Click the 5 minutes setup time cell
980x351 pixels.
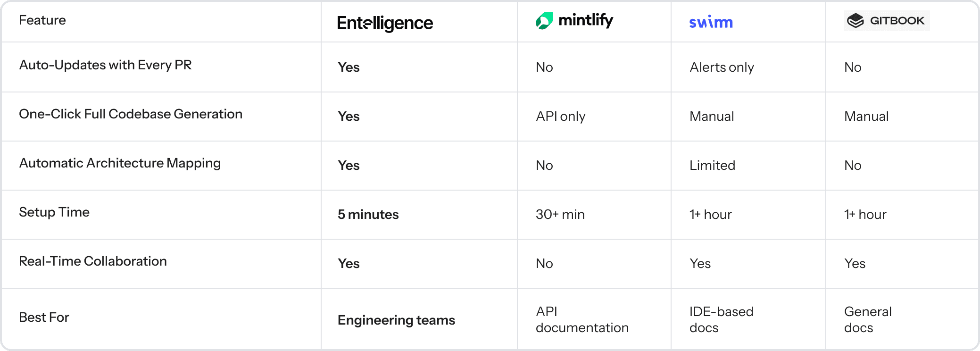point(368,215)
